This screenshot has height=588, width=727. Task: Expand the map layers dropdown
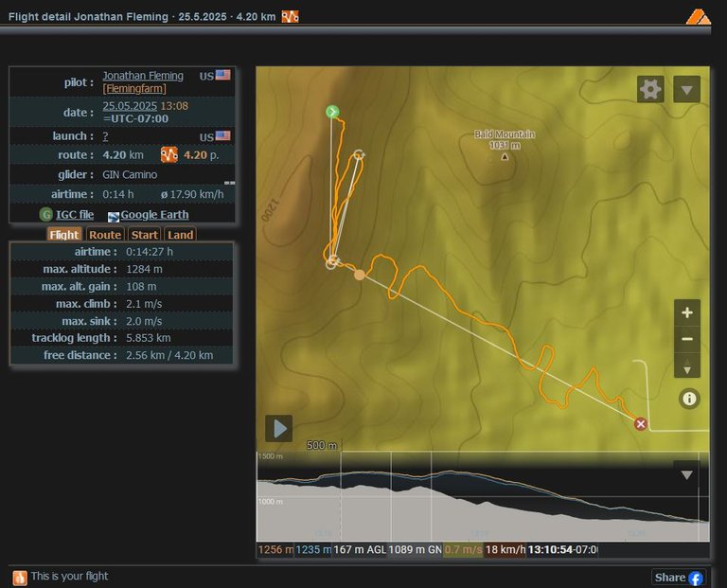pyautogui.click(x=686, y=89)
